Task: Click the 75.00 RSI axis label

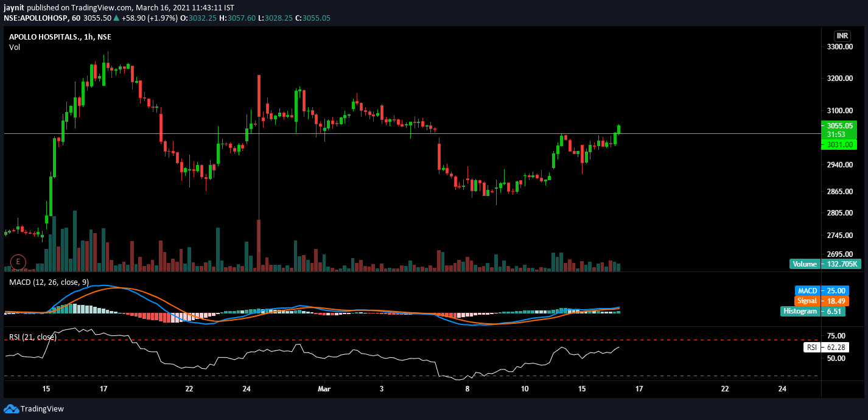Action: pyautogui.click(x=836, y=336)
